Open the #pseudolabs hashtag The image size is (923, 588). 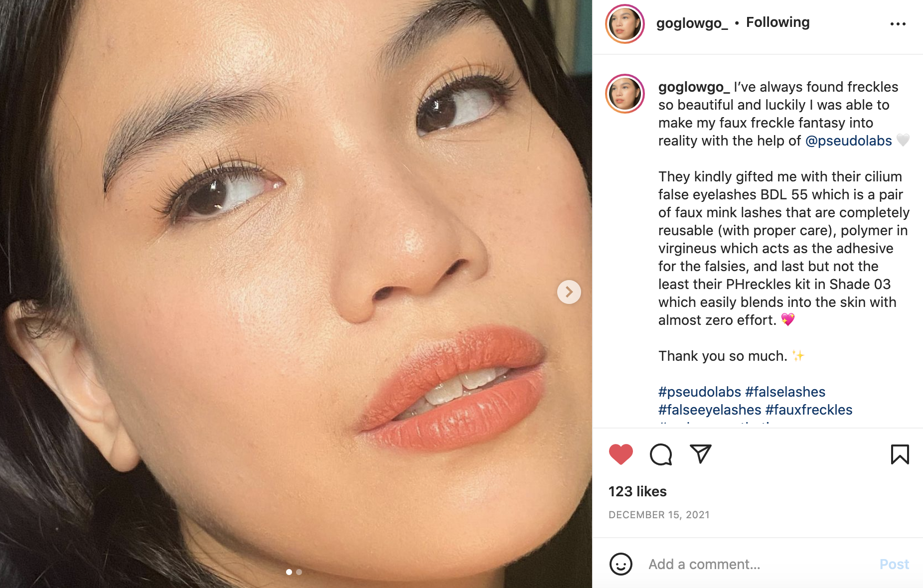pyautogui.click(x=699, y=392)
